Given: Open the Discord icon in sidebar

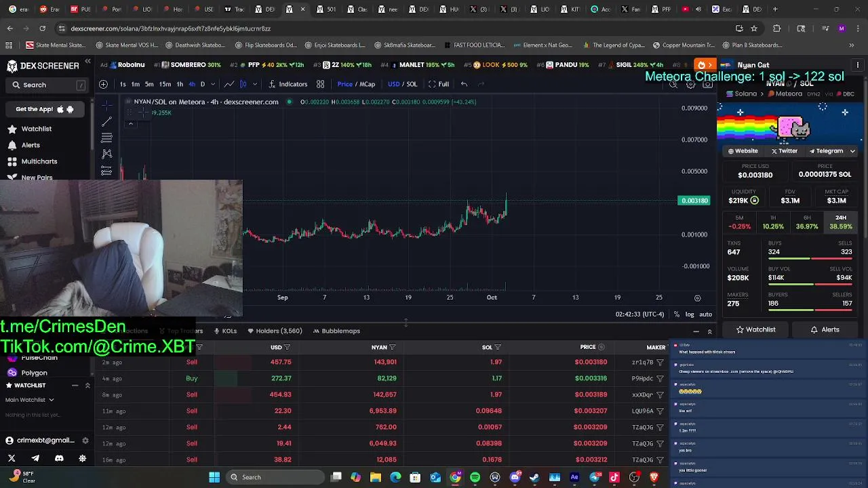Looking at the screenshot, I should coord(59,458).
